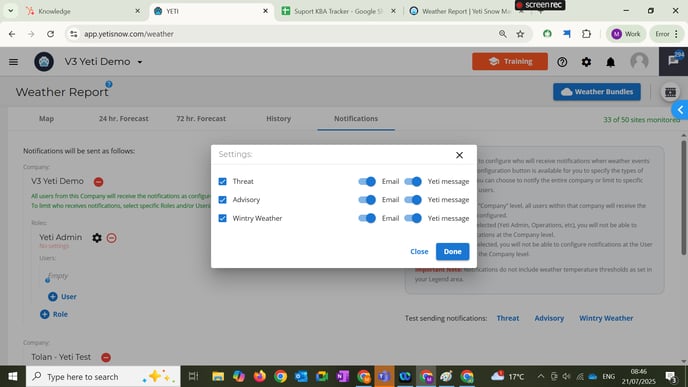
Task: Open the Yeti Admin role settings gear
Action: [x=97, y=238]
